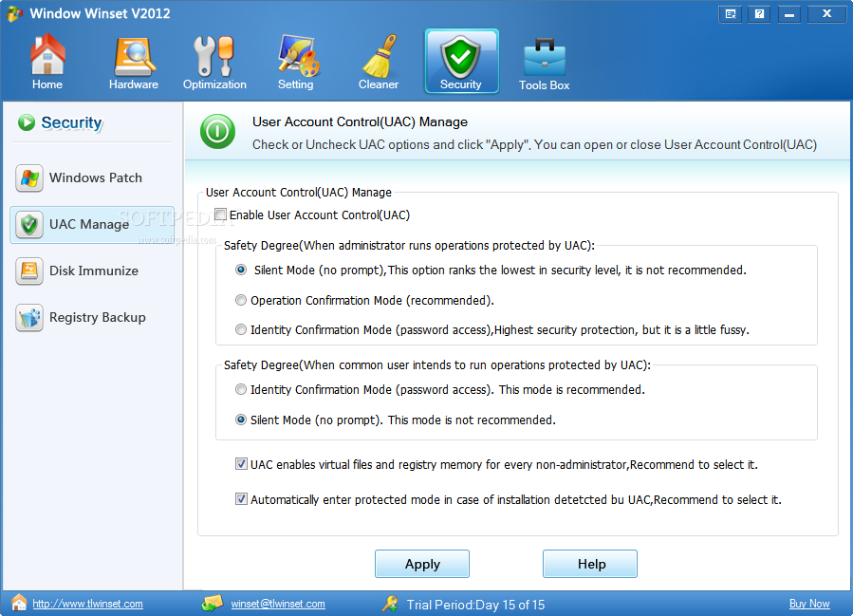The width and height of the screenshot is (853, 616).
Task: Select administrator Identity Confirmation Mode, highest security
Action: (x=241, y=329)
